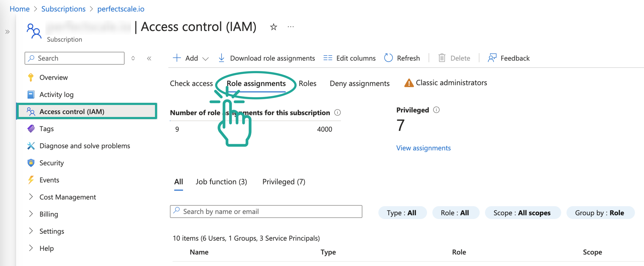Navigate to Subscriptions breadcrumb link
The width and height of the screenshot is (644, 266).
tap(63, 9)
